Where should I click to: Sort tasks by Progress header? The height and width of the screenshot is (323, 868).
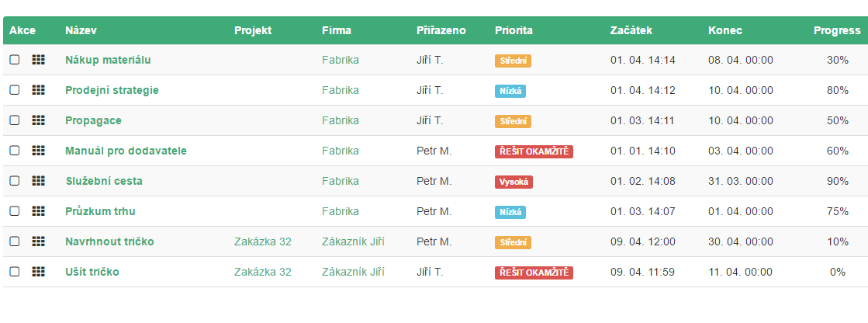click(836, 30)
